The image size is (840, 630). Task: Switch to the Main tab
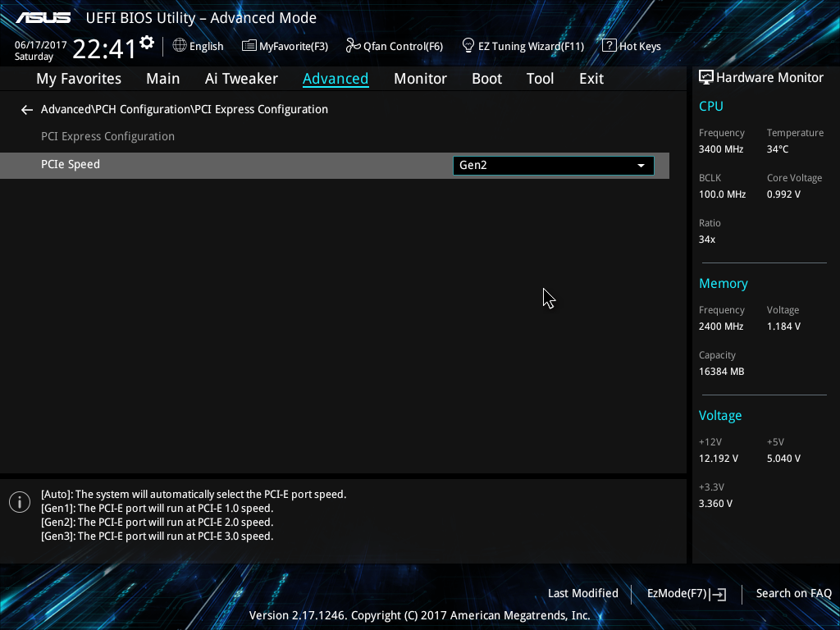[163, 79]
